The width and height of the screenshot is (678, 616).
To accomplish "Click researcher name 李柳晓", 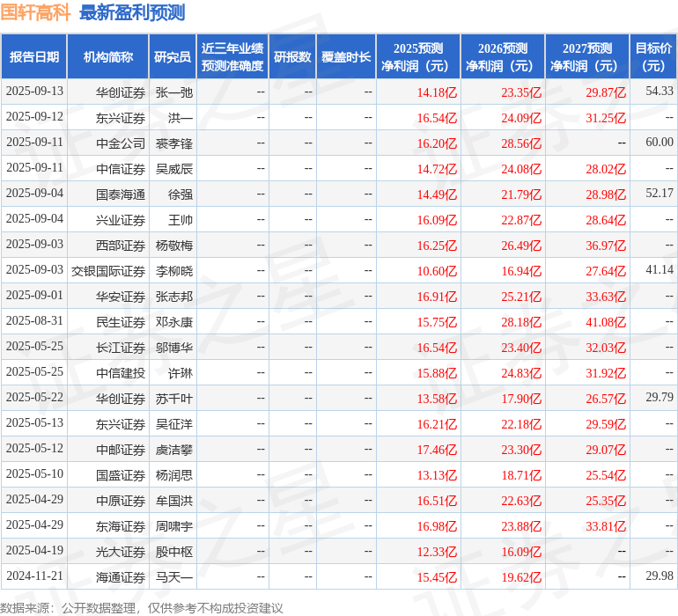I will [x=173, y=271].
